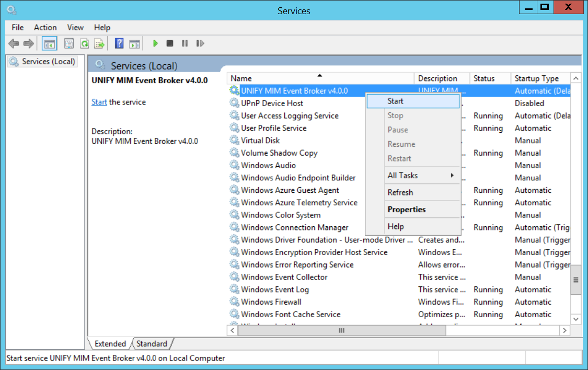Click the Start the service link
588x370 pixels.
(x=99, y=102)
